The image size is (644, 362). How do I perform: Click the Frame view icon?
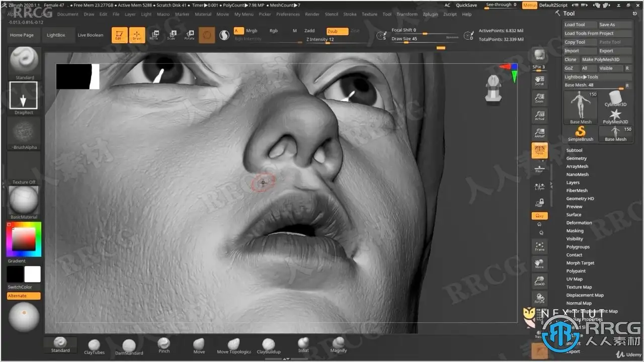539,246
